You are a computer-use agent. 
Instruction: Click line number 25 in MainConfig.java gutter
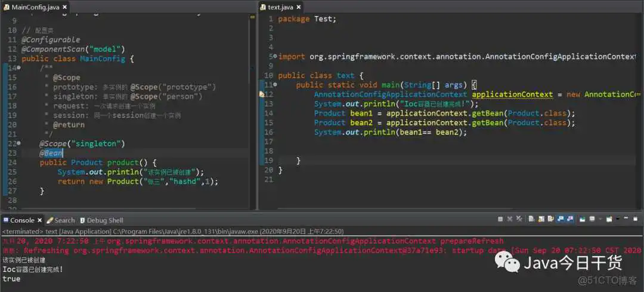click(12, 172)
